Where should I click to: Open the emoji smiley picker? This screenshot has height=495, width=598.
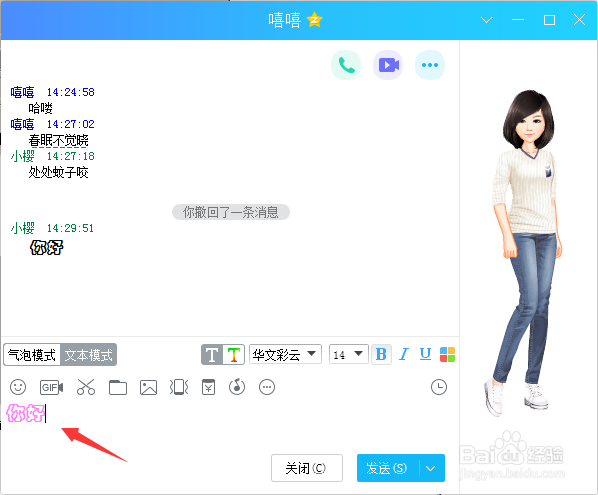18,387
